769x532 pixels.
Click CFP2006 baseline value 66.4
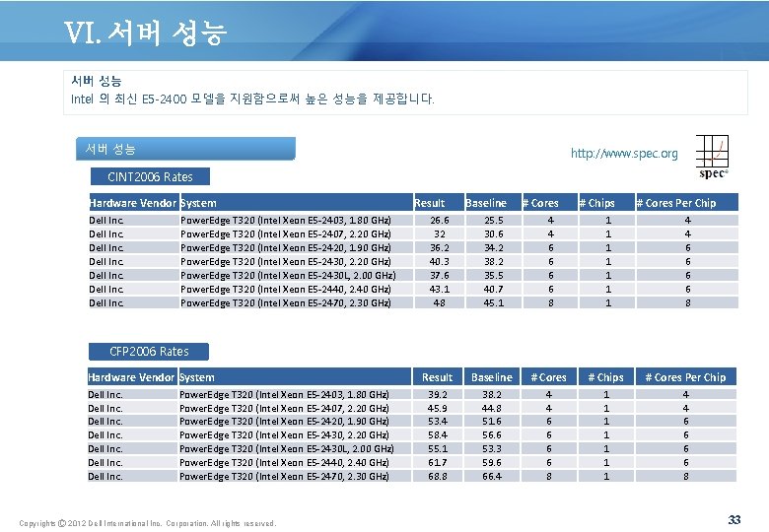pyautogui.click(x=491, y=476)
